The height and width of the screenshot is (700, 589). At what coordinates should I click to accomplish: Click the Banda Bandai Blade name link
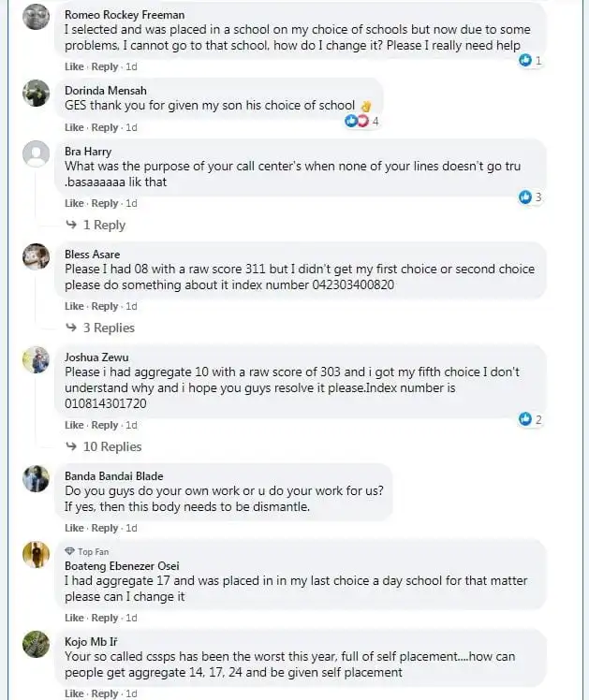click(x=113, y=476)
